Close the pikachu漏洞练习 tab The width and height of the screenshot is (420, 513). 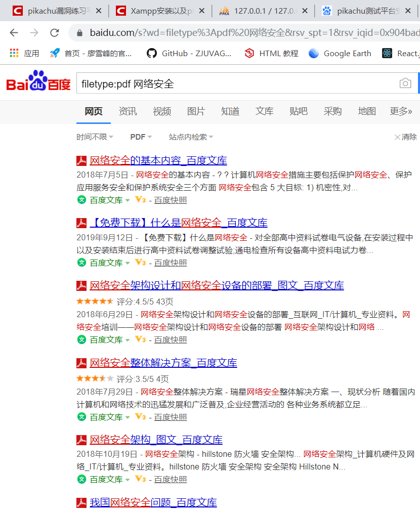coord(99,11)
